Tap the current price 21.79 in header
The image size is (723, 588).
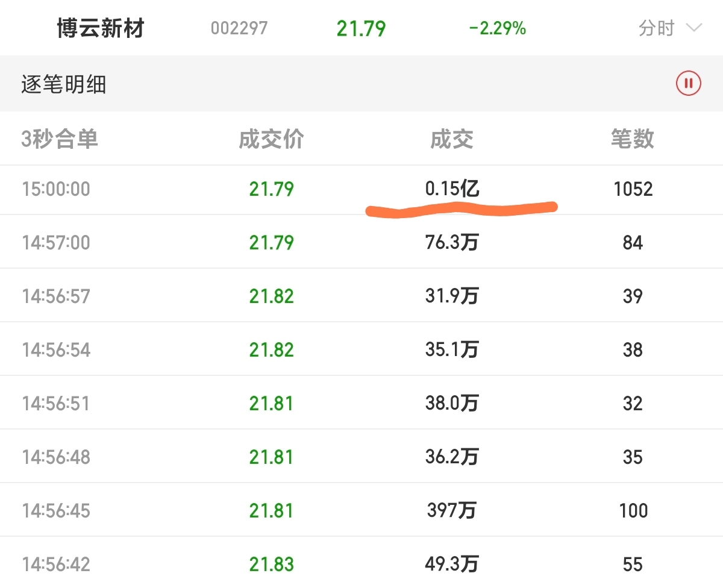(x=361, y=28)
